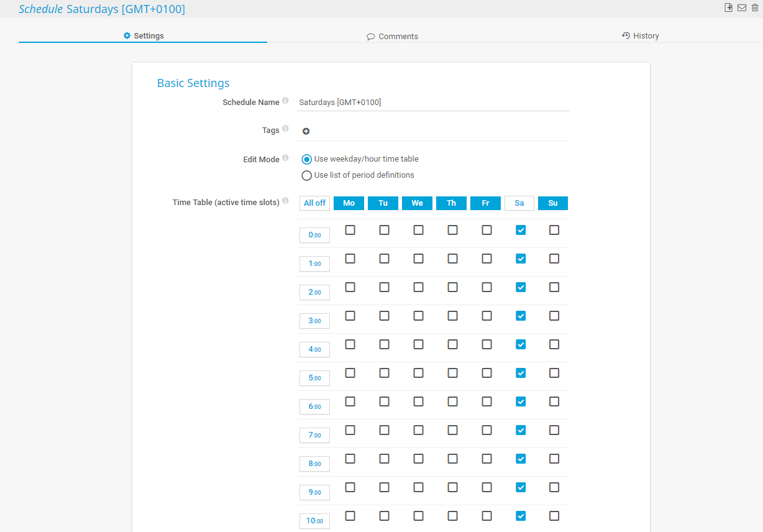Toggle the Sa weekday column button
Image resolution: width=763 pixels, height=532 pixels.
pos(519,203)
